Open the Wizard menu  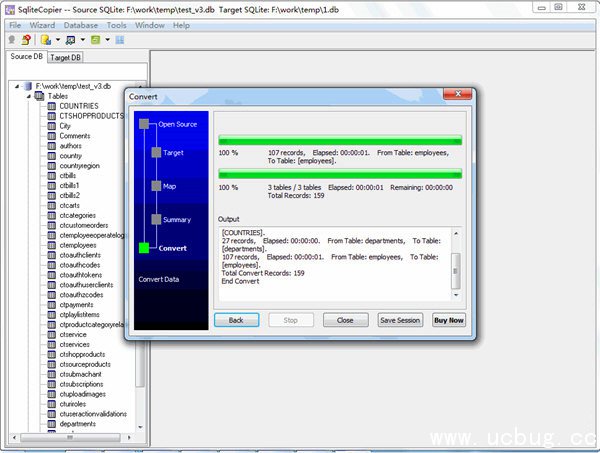pos(42,24)
